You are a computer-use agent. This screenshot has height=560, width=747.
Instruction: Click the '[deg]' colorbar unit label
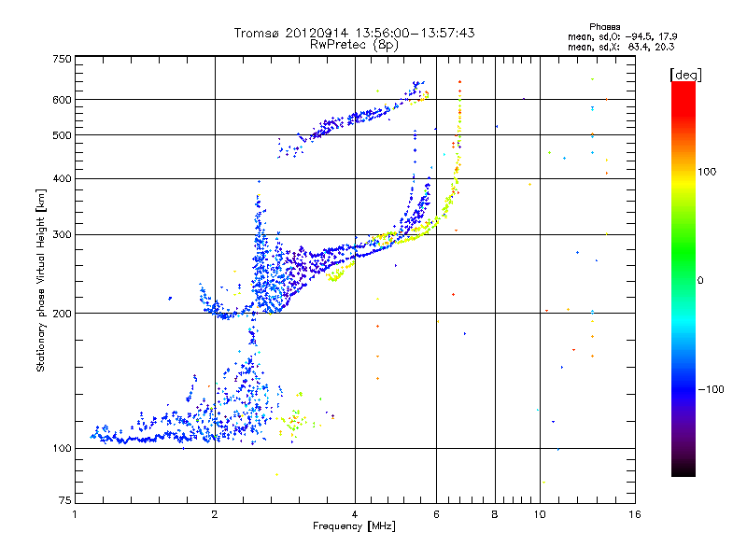click(685, 75)
